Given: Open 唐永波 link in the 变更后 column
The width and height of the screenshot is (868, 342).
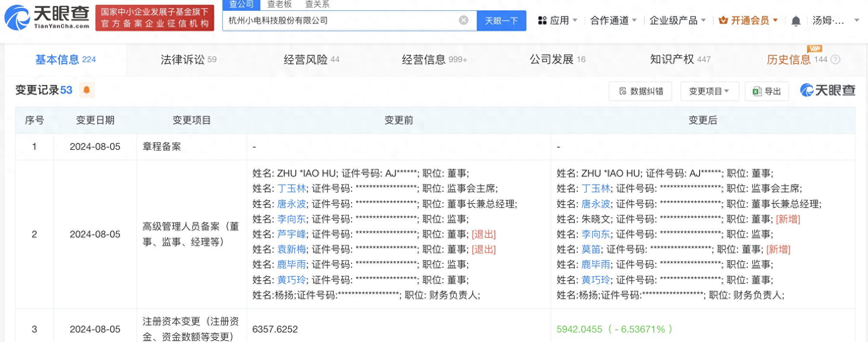Looking at the screenshot, I should point(596,204).
